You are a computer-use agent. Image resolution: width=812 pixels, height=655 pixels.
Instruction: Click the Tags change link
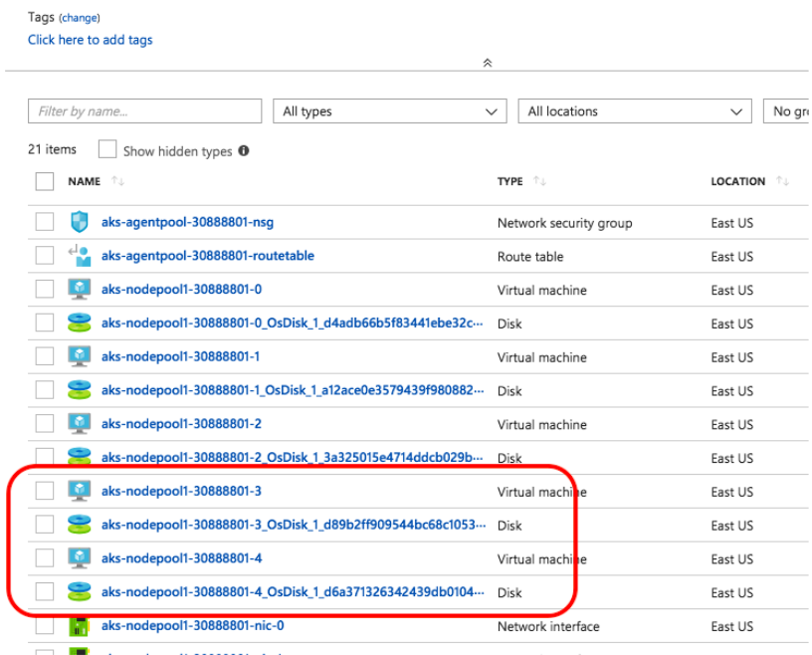coord(80,18)
